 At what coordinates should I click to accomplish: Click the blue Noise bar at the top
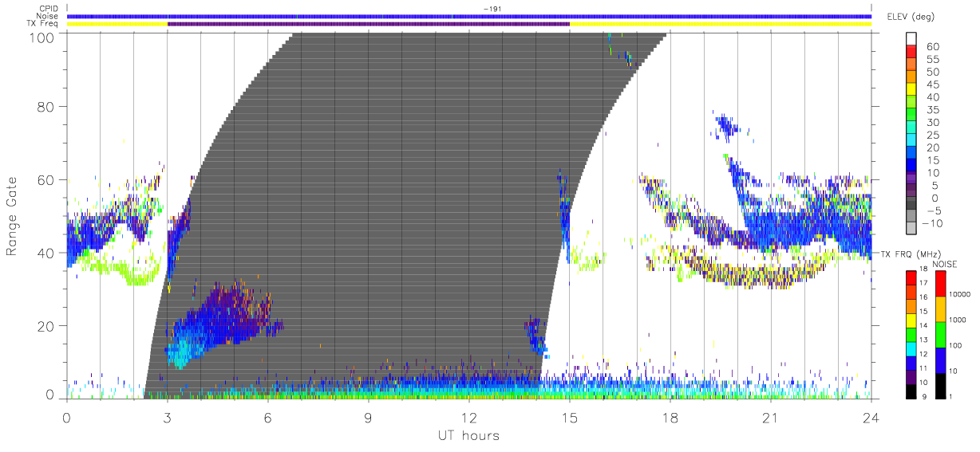468,16
